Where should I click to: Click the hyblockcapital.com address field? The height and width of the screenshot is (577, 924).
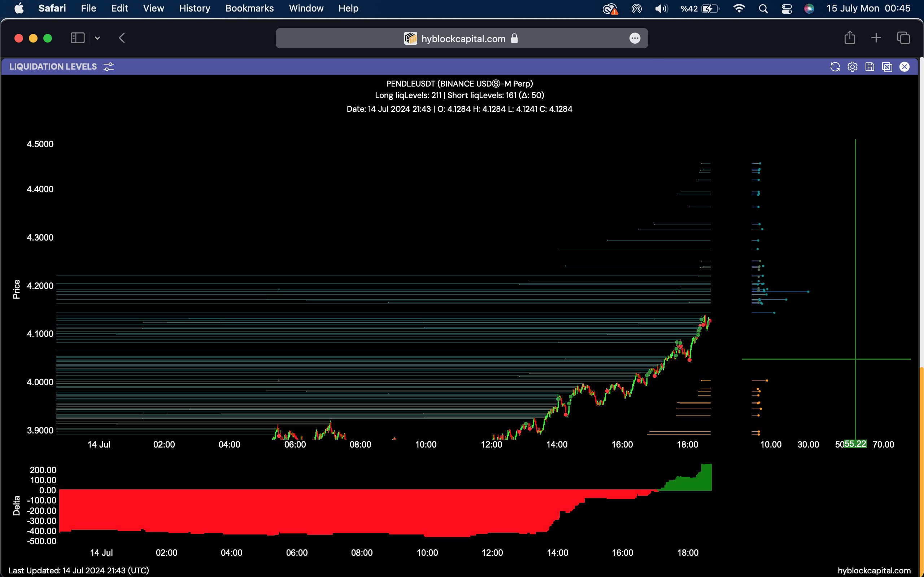click(463, 39)
